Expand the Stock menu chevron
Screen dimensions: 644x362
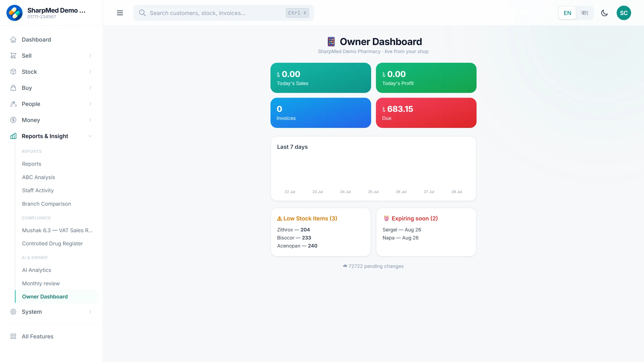tap(90, 72)
